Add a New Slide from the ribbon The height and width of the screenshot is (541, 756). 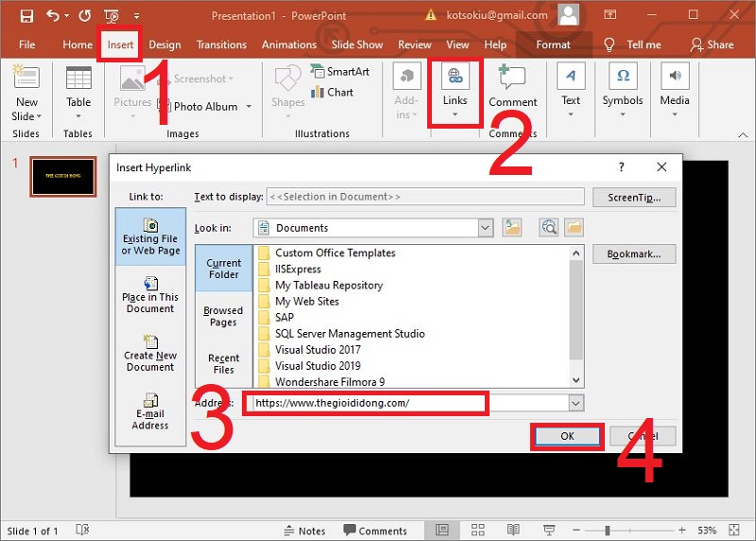coord(26,93)
